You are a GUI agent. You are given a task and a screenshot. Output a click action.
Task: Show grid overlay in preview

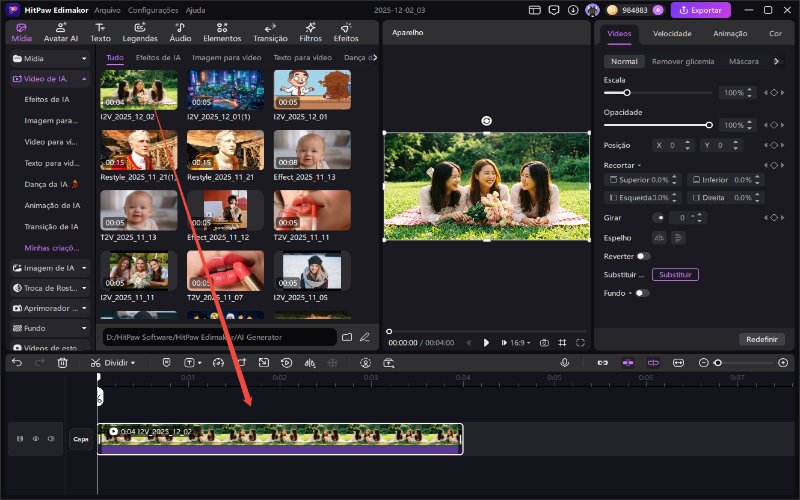[x=562, y=343]
